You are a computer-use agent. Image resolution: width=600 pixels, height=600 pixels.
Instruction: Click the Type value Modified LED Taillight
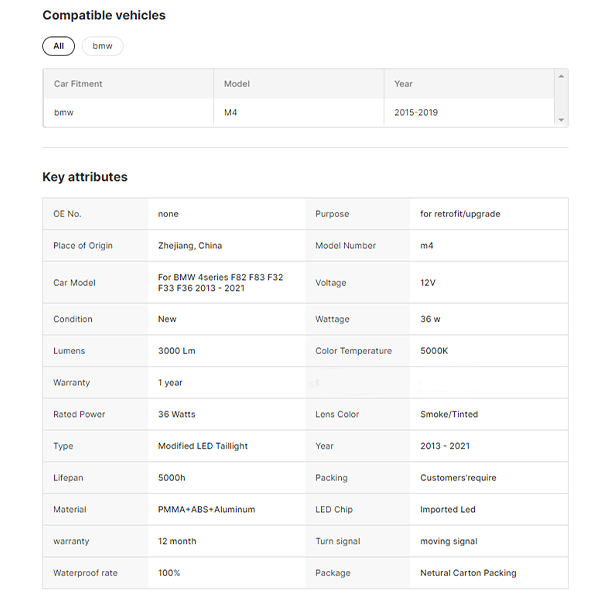[x=203, y=446]
